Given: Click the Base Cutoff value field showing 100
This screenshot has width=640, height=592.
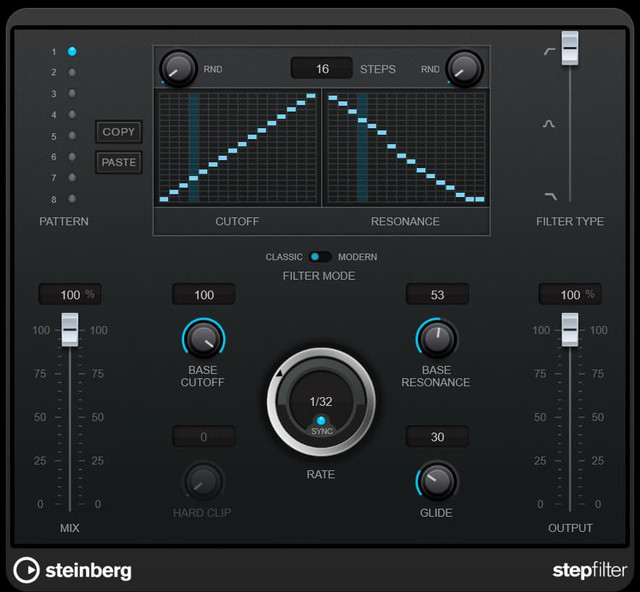Looking at the screenshot, I should pos(204,294).
